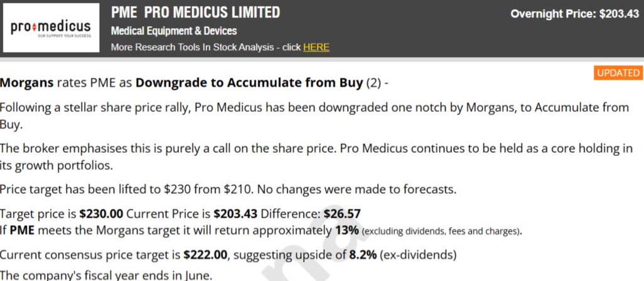Click the Medical Equipment & Devices sector label
This screenshot has width=644, height=281.
pos(174,31)
